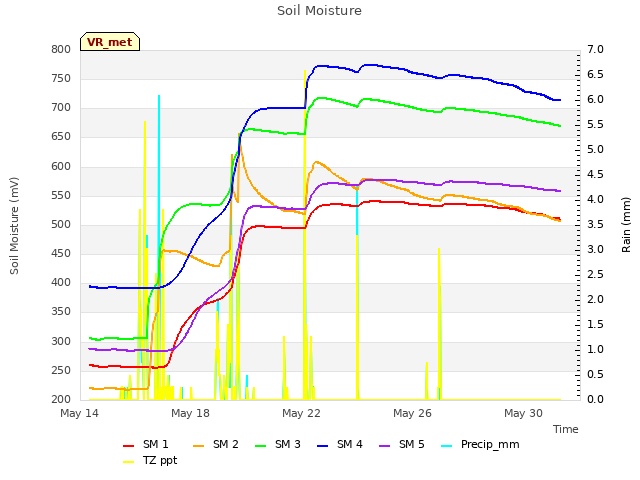The height and width of the screenshot is (480, 640).
Task: Click the 700 left axis value
Action: coord(61,108)
